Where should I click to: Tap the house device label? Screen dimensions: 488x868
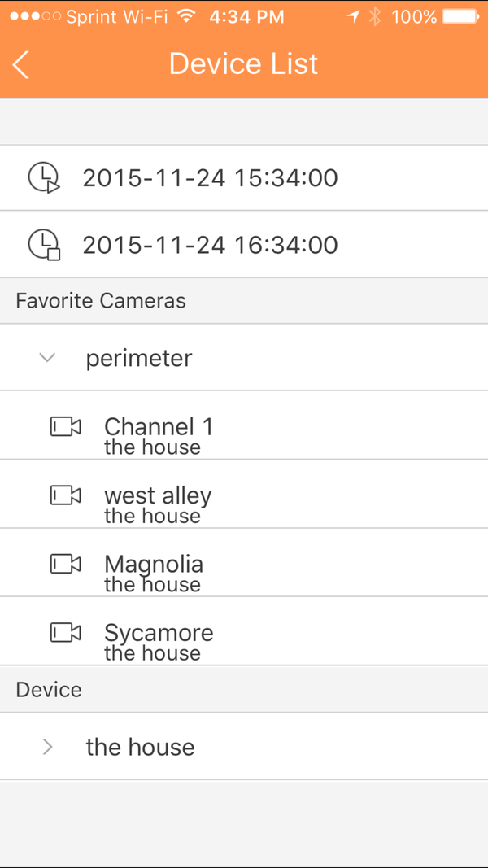pyautogui.click(x=140, y=747)
